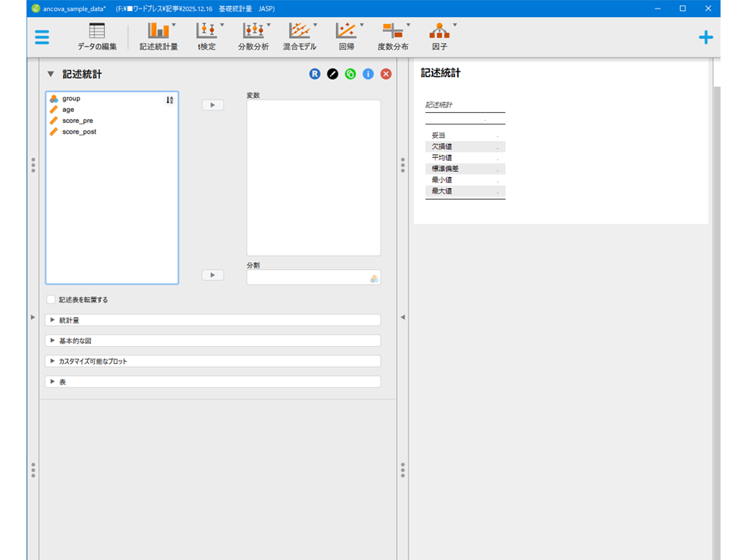Click the blue plus modules button
This screenshot has height=560, width=747.
point(705,37)
